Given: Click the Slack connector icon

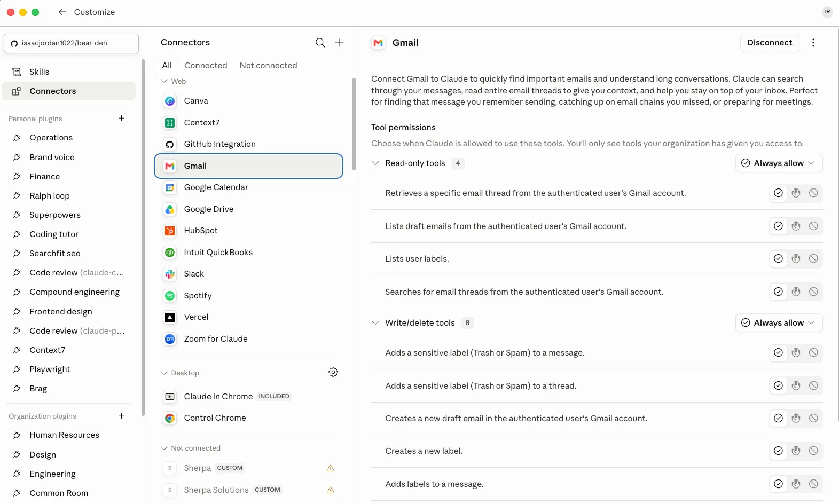Looking at the screenshot, I should pos(170,274).
